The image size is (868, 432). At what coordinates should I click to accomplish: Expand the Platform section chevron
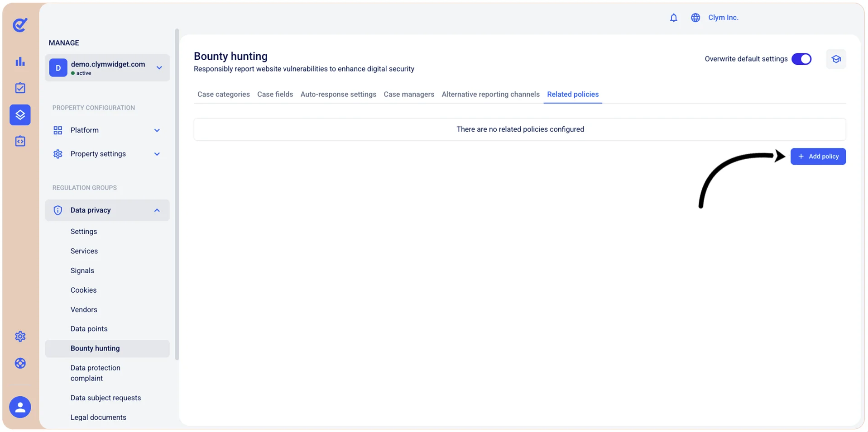click(157, 130)
